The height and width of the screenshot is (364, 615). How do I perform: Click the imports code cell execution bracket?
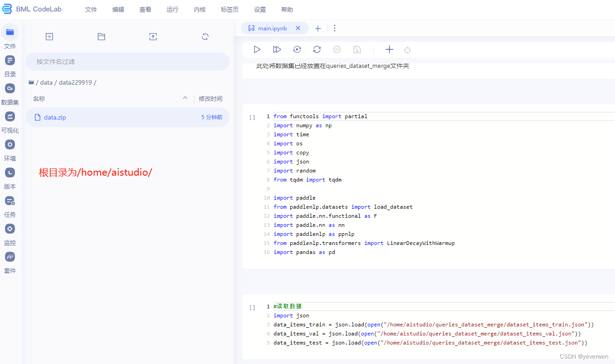click(252, 117)
